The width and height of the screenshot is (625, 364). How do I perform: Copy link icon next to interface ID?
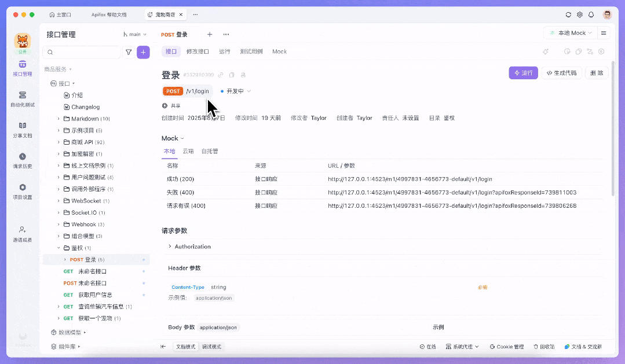pyautogui.click(x=221, y=75)
